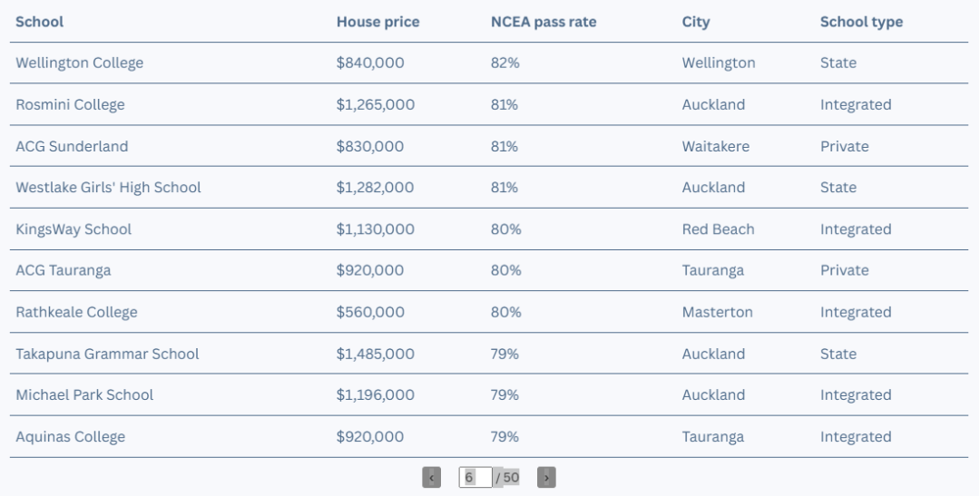Viewport: 980px width, 496px height.
Task: Select the Wellington College row
Action: [x=489, y=63]
